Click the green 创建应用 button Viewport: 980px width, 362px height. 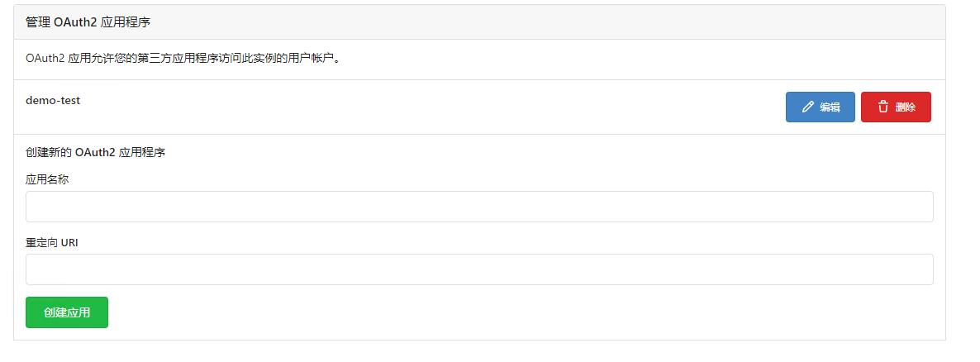67,312
